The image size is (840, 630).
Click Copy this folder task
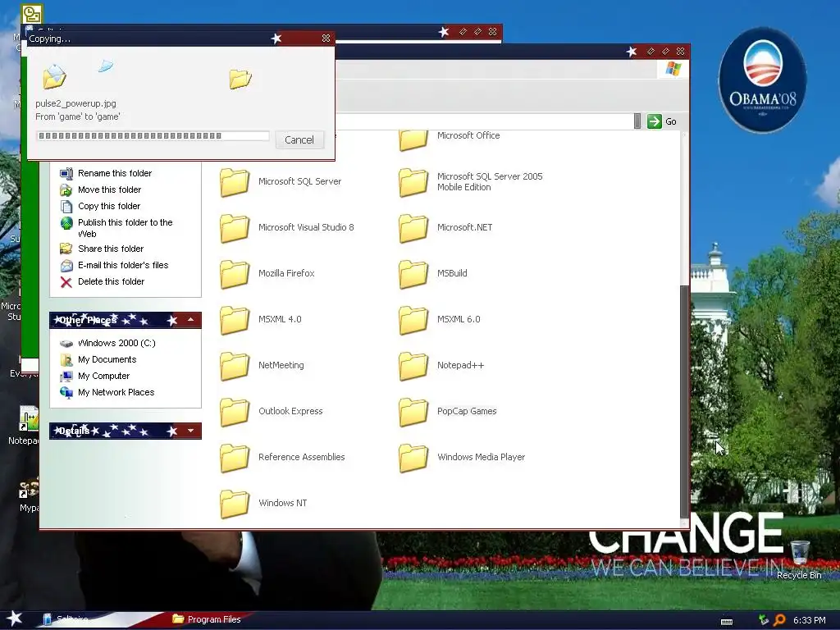point(109,206)
